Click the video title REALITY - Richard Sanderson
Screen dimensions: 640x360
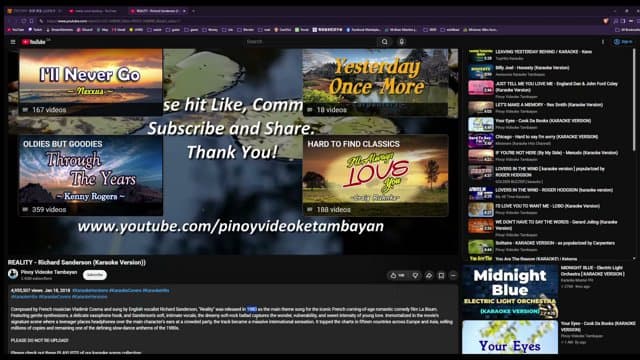(77, 262)
